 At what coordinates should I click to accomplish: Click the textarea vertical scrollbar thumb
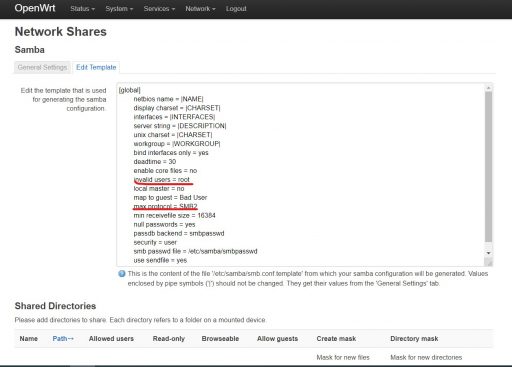click(x=488, y=167)
